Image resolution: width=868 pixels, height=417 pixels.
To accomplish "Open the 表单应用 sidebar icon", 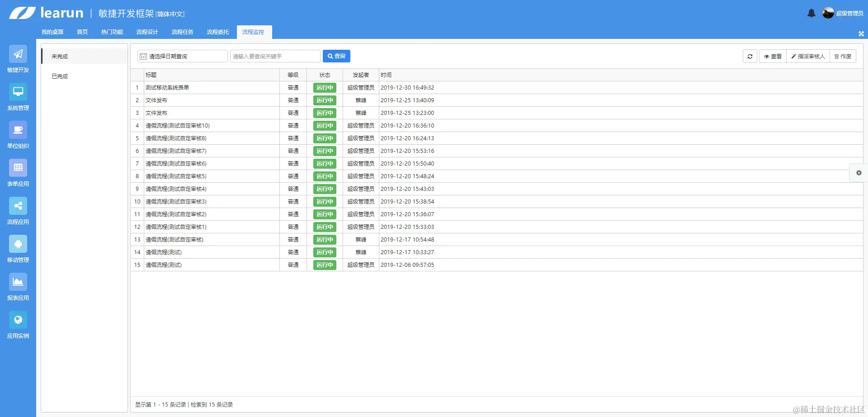I will (x=18, y=168).
